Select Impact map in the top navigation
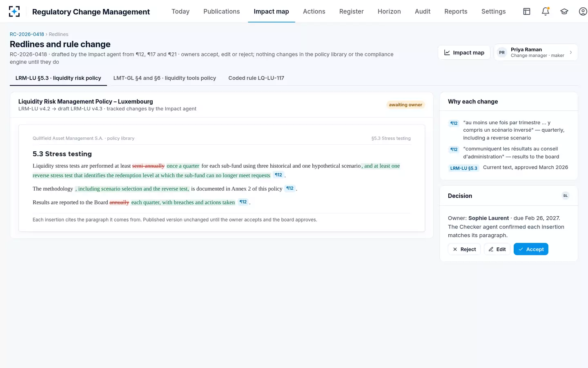588x368 pixels. (x=271, y=11)
